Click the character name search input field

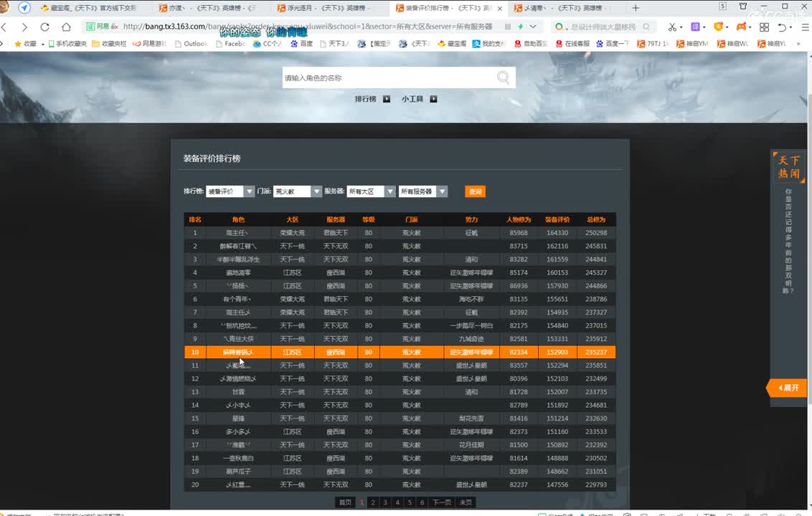coord(387,78)
